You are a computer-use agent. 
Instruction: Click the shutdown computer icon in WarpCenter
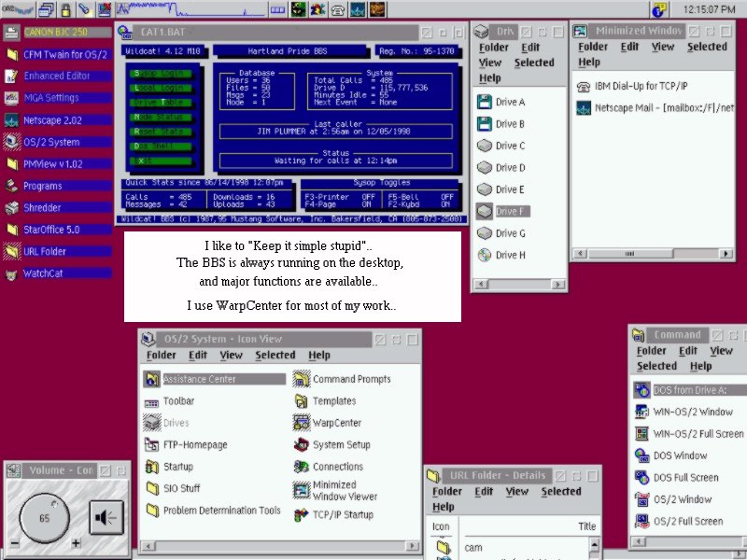point(105,9)
